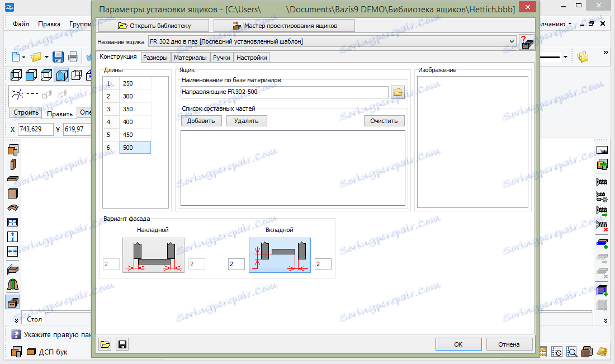Click the Удалить button
Viewport: 615px width, 364px height.
pos(247,121)
